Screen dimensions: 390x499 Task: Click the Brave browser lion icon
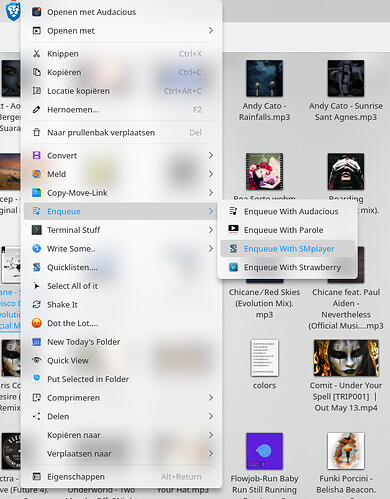click(13, 11)
